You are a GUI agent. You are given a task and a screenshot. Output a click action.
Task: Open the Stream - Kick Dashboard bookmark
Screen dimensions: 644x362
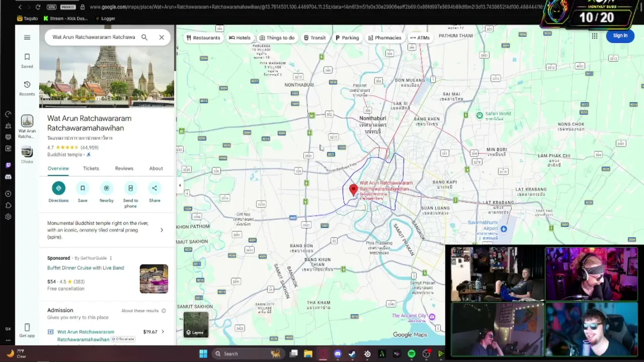click(x=65, y=19)
